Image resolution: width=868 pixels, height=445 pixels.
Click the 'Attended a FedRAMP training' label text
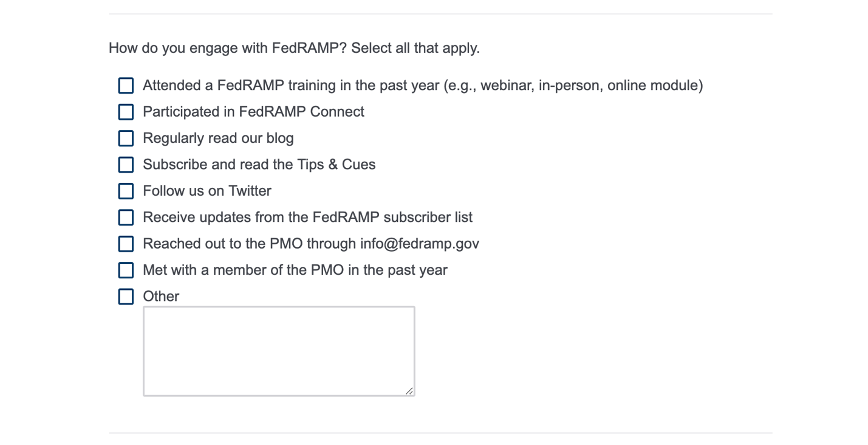coord(422,86)
